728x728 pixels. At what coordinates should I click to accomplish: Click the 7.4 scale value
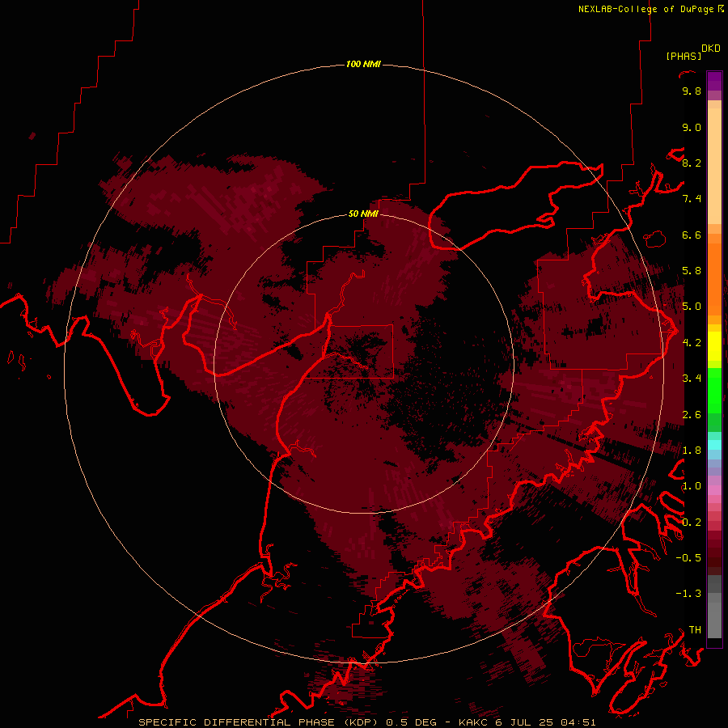tap(692, 199)
